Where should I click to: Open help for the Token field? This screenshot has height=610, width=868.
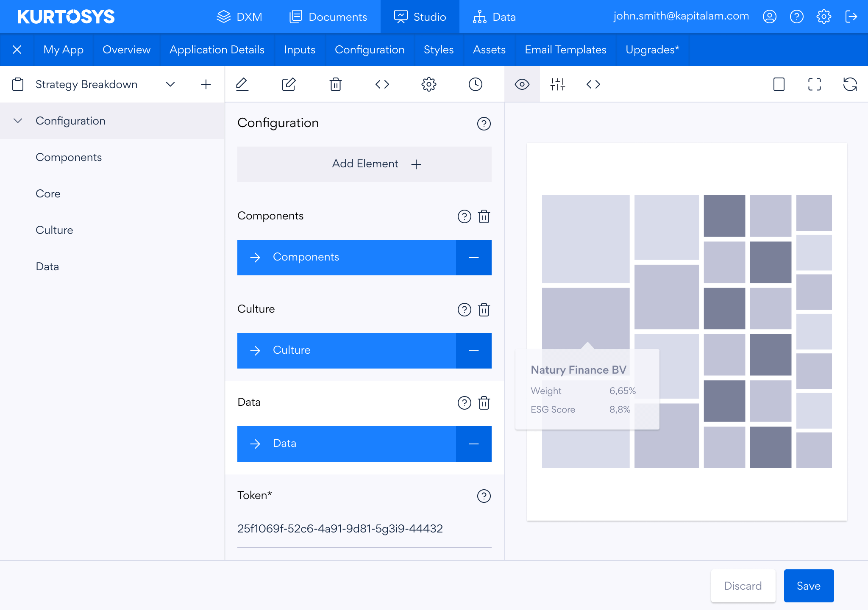click(x=484, y=496)
